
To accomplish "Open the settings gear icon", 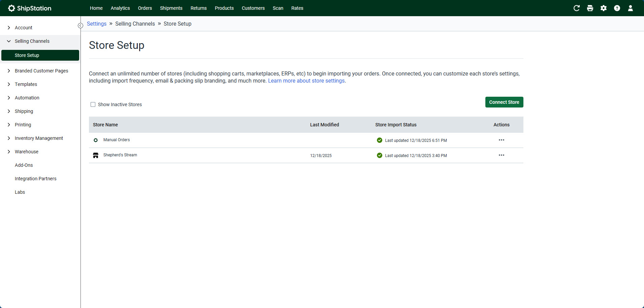I will [603, 8].
